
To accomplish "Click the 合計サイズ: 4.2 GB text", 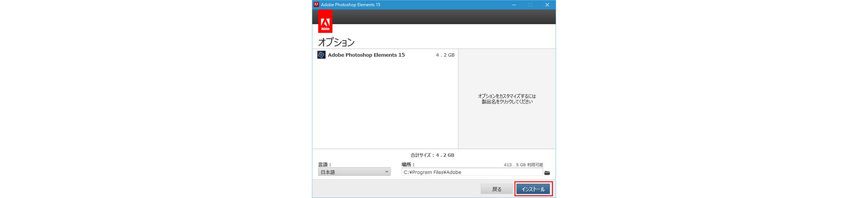I will [432, 155].
